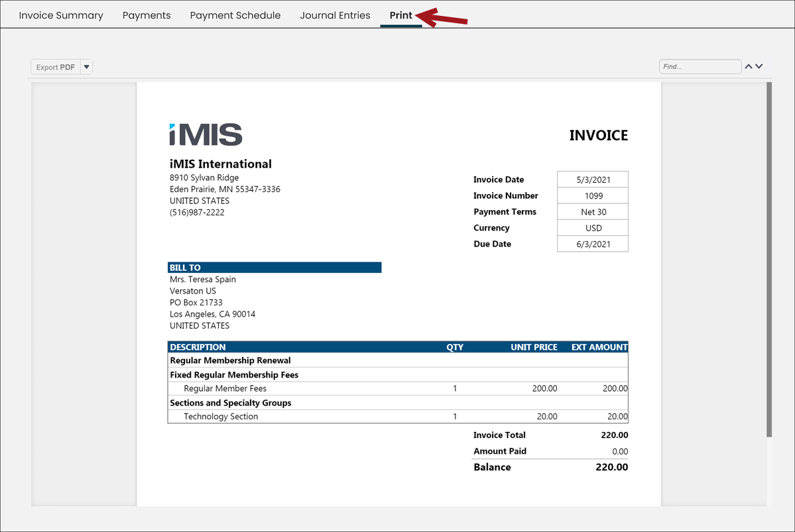
Task: Open the Invoice Summary tab
Action: click(x=61, y=15)
